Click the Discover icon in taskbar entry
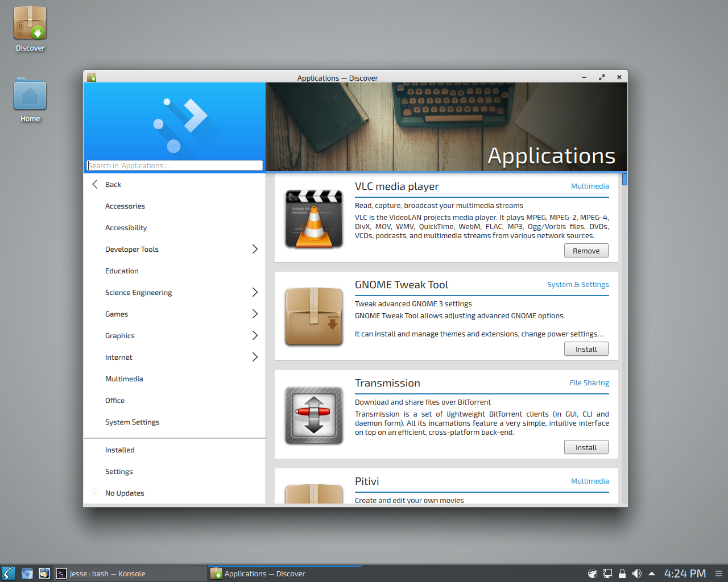This screenshot has width=728, height=582. click(x=216, y=573)
